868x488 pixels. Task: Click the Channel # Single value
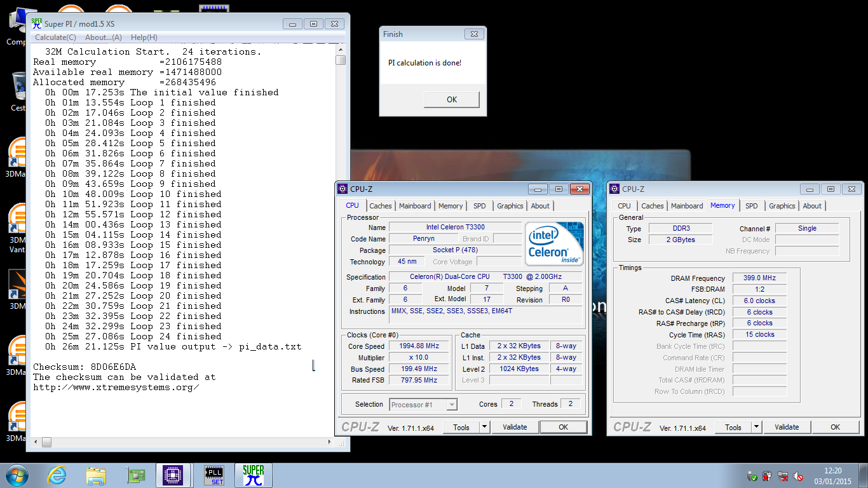tap(807, 228)
